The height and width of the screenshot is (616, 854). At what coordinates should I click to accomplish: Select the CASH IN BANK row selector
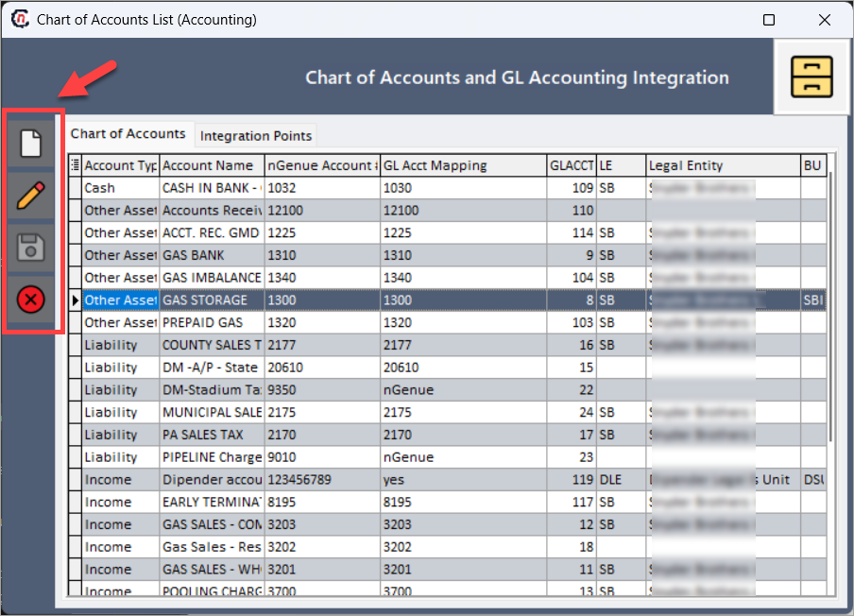[x=76, y=188]
